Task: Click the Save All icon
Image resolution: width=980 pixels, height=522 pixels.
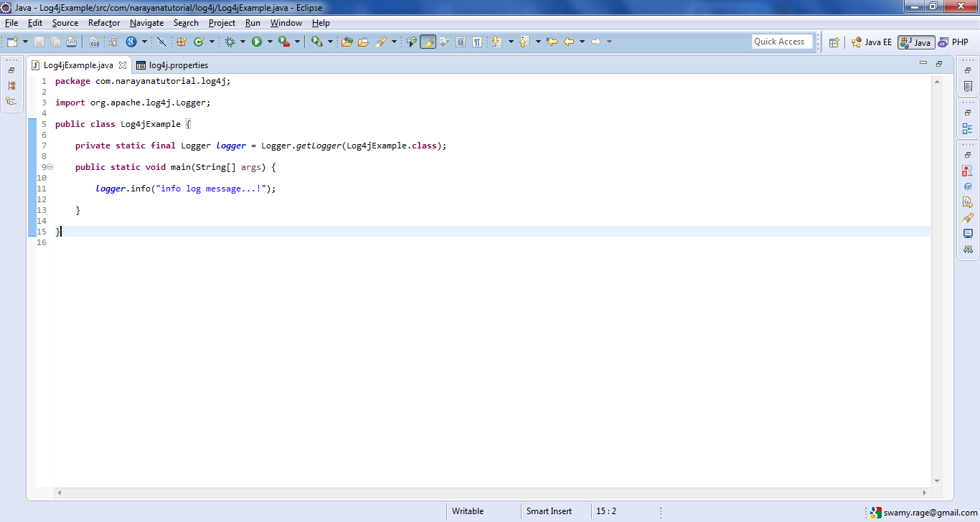Action: (x=55, y=42)
